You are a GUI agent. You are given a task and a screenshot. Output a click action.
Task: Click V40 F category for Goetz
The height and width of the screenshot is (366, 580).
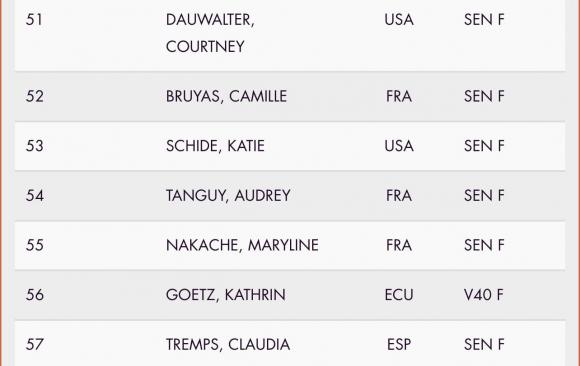coord(484,295)
